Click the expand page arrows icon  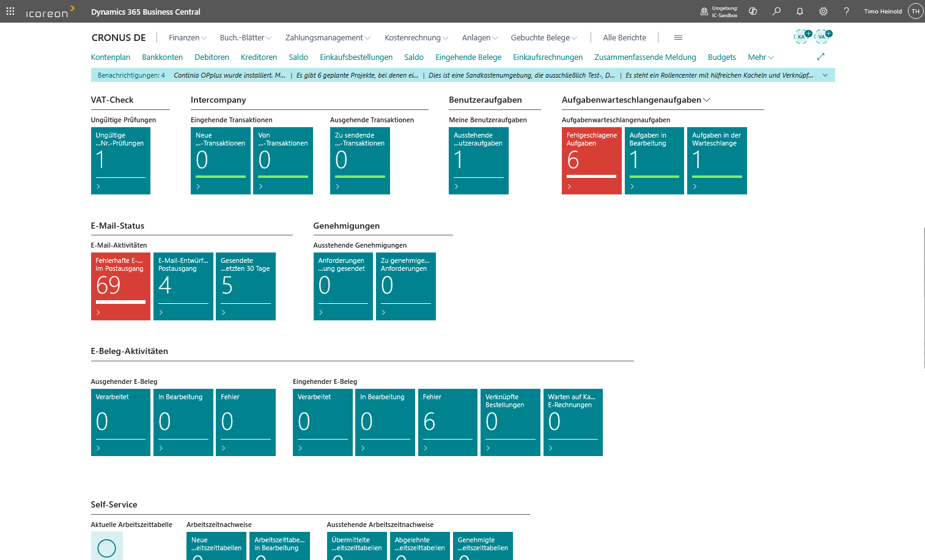click(820, 57)
